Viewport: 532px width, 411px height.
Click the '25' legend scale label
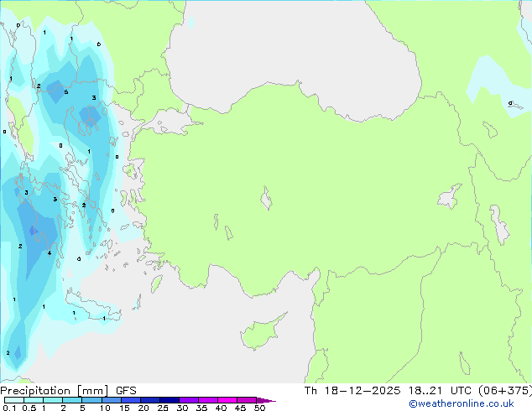tap(163, 408)
